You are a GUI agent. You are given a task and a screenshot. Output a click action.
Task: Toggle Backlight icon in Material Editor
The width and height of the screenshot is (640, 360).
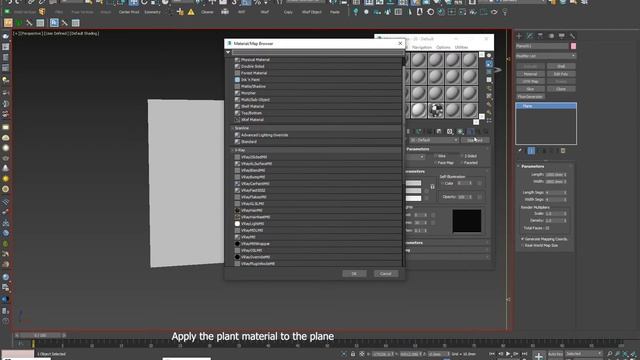[x=489, y=64]
